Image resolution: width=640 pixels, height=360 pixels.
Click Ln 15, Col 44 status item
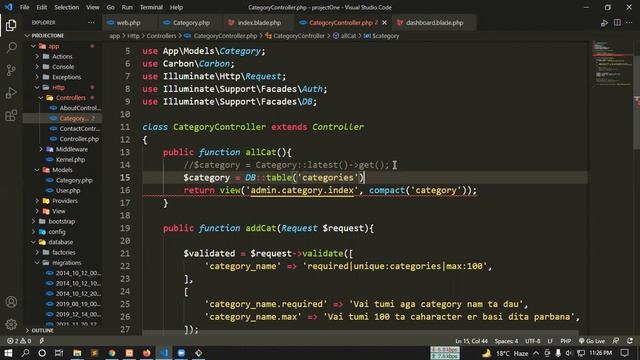click(471, 341)
